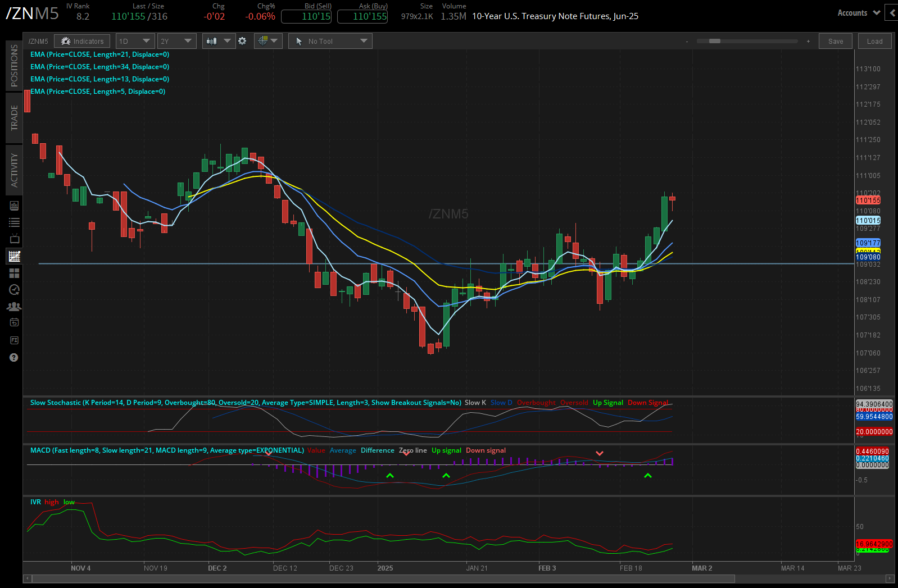Click the Volume 1.35M value
This screenshot has width=898, height=588.
click(x=453, y=16)
